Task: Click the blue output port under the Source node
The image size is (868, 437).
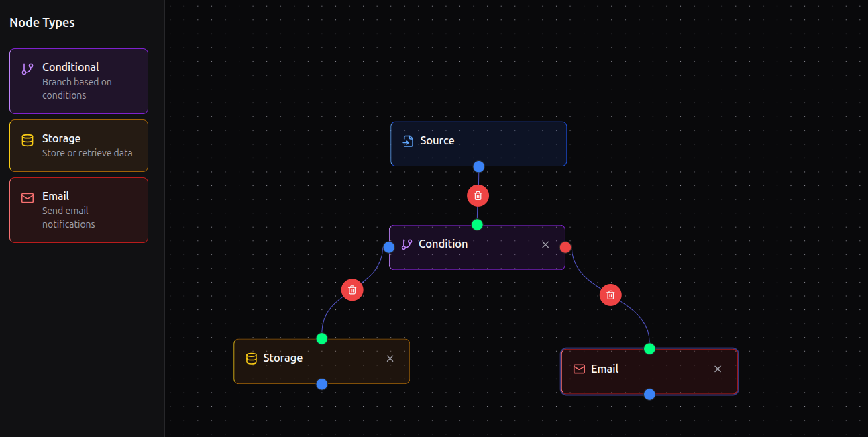Action: (x=478, y=166)
